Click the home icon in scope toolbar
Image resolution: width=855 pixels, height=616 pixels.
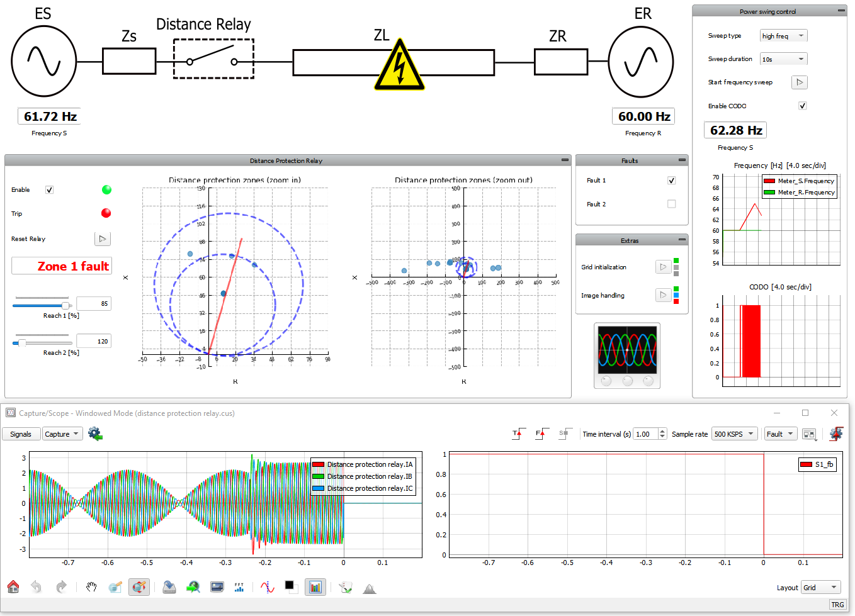(x=13, y=587)
